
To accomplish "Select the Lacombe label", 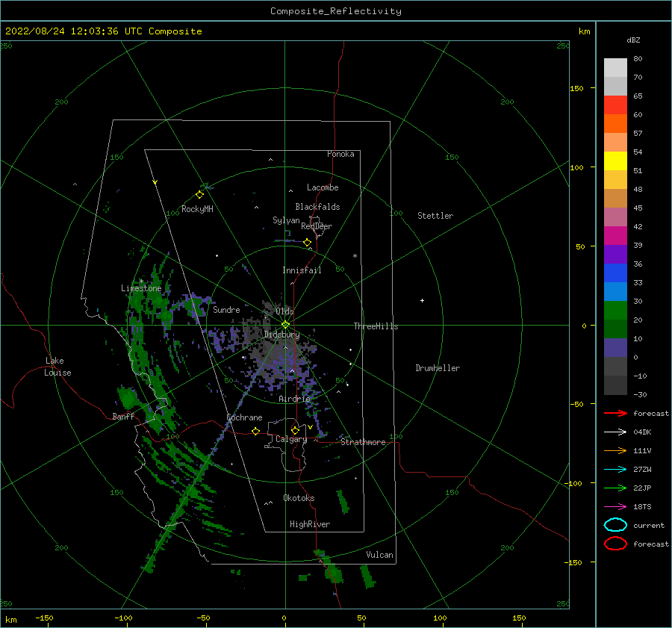I will [x=323, y=187].
